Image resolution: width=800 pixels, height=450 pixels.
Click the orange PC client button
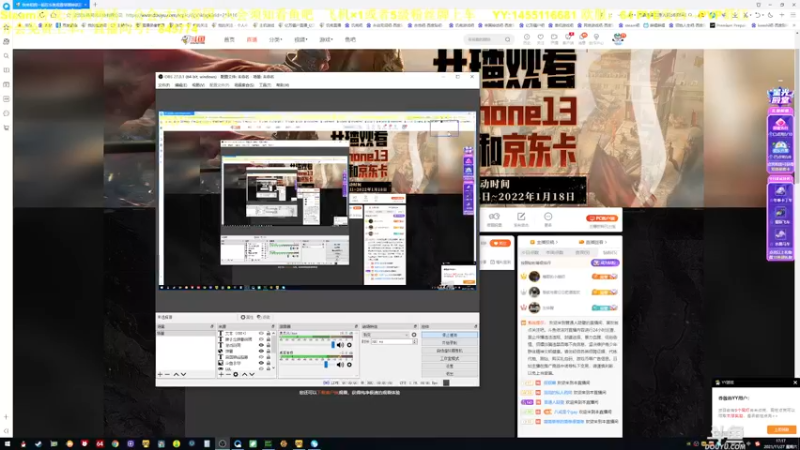(x=602, y=218)
